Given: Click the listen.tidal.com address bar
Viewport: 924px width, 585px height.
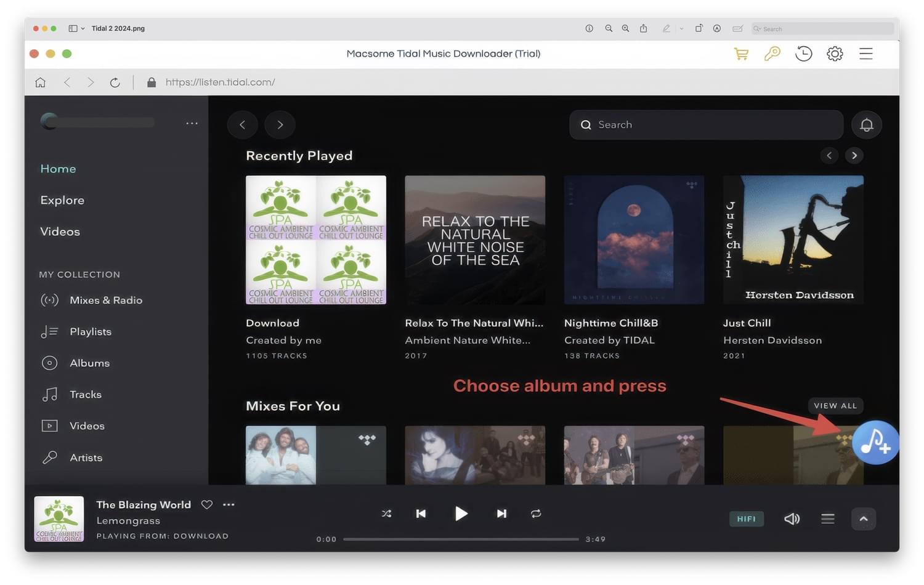Looking at the screenshot, I should (220, 82).
